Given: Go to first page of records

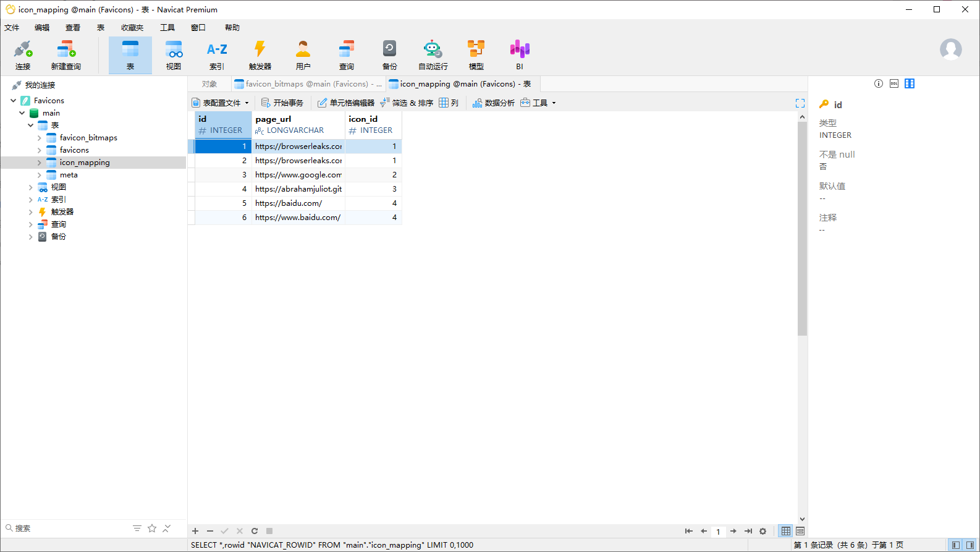Looking at the screenshot, I should pos(689,531).
